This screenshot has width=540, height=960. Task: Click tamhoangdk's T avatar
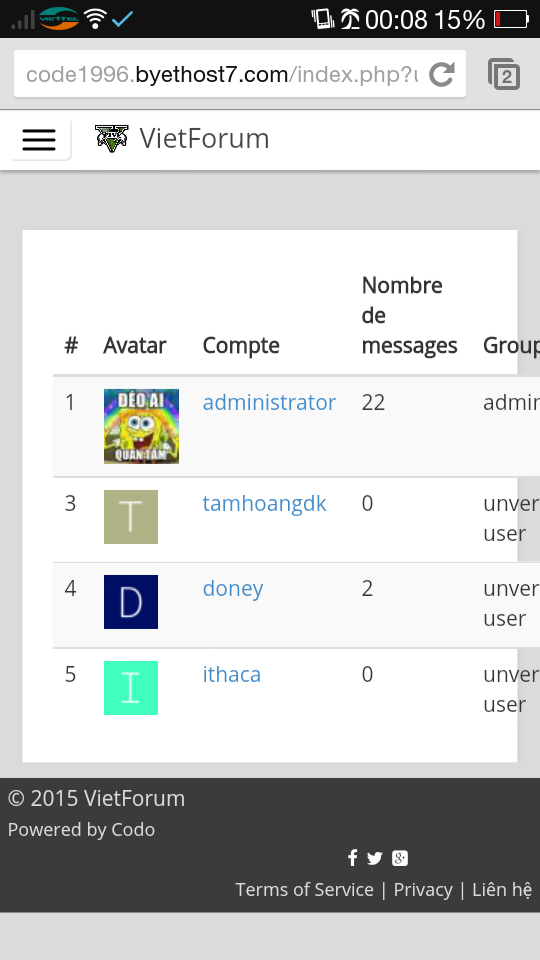click(x=131, y=517)
